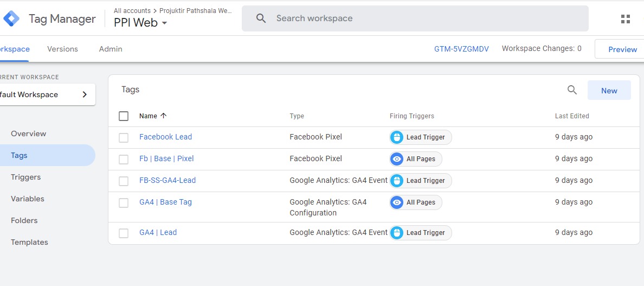Click 9 days ago in Facebook Lead row
Viewport: 644px width, 286px height.
(x=574, y=137)
